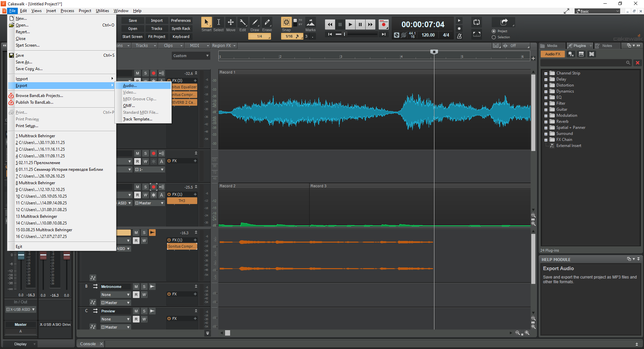Click the Fast Forward transport button
644x349 pixels.
370,24
